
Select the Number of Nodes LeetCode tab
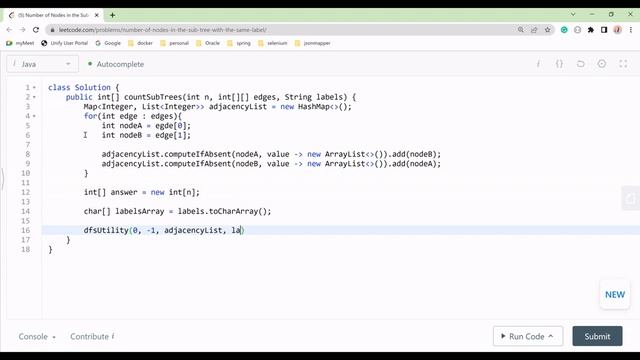[53, 15]
